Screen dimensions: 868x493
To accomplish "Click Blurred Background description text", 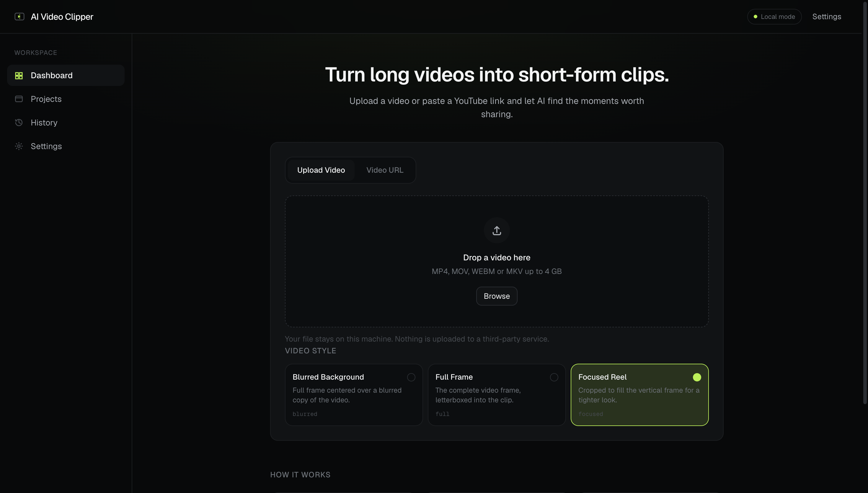I will click(347, 395).
